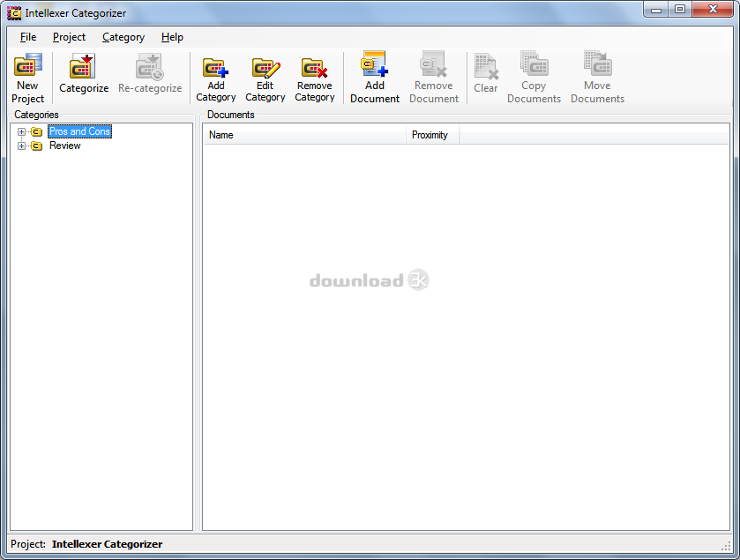Minimize the Intellexer Categorizer window
The image size is (740, 560).
click(656, 10)
